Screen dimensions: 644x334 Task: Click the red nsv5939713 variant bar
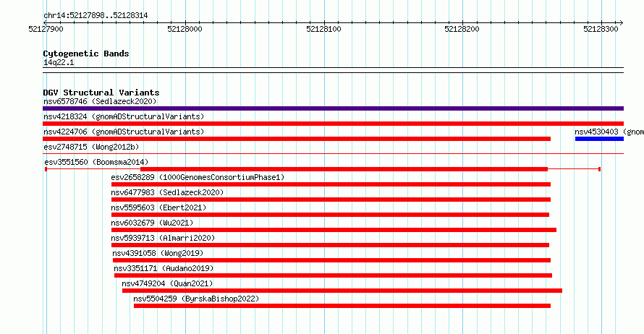pos(330,245)
